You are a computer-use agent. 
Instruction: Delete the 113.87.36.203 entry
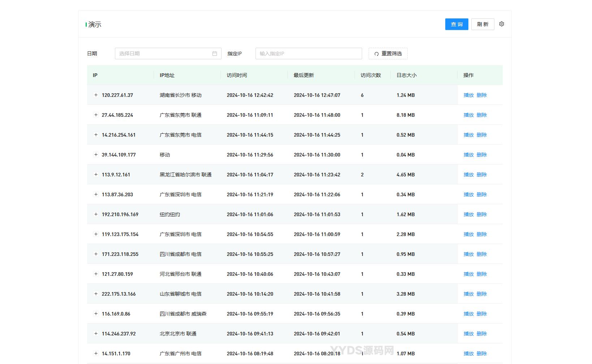[x=481, y=194]
